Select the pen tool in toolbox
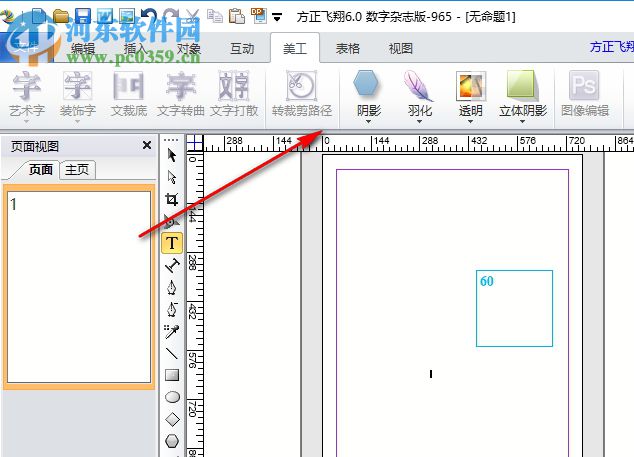The image size is (634, 457). point(172,287)
